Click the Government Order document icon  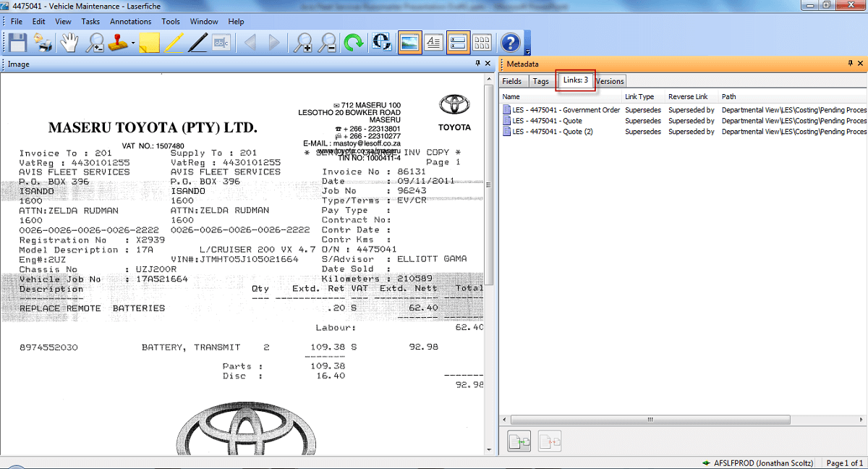pos(506,110)
